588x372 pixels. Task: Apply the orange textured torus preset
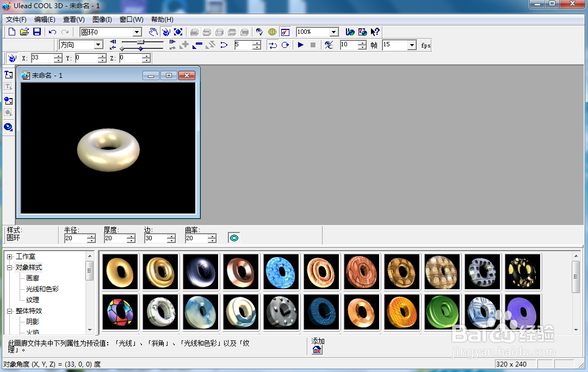[x=401, y=312]
